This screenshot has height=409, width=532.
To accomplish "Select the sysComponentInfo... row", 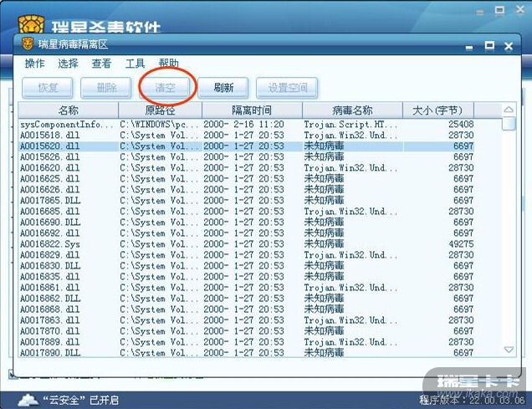I will click(x=246, y=124).
